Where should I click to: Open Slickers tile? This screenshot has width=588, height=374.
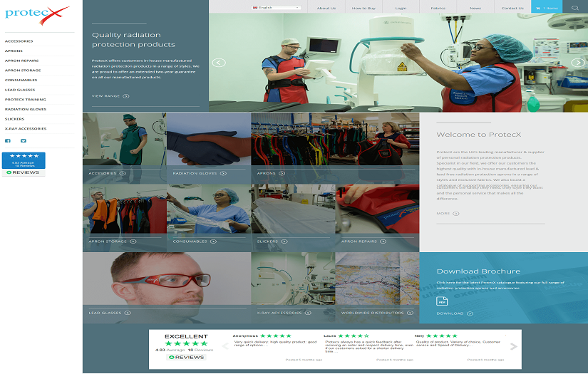293,218
